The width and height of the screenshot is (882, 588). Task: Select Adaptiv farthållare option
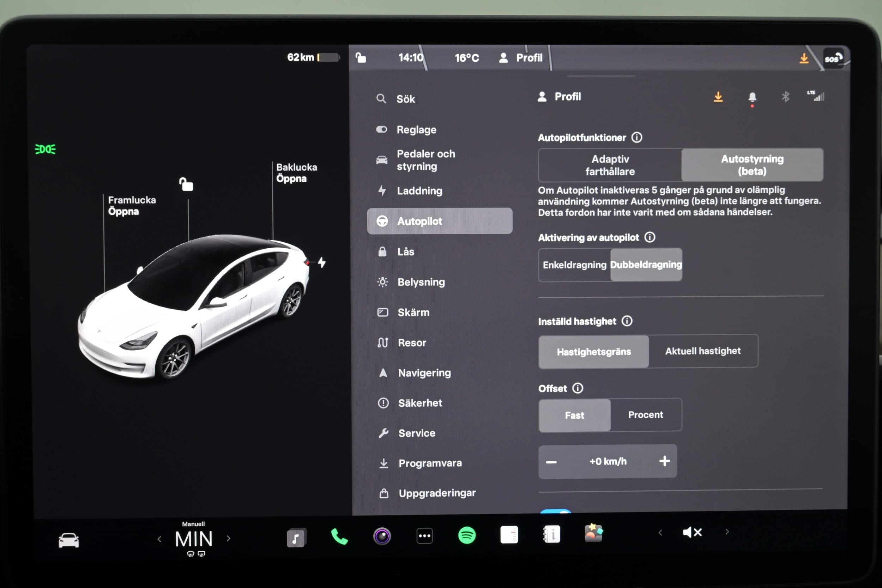(610, 165)
